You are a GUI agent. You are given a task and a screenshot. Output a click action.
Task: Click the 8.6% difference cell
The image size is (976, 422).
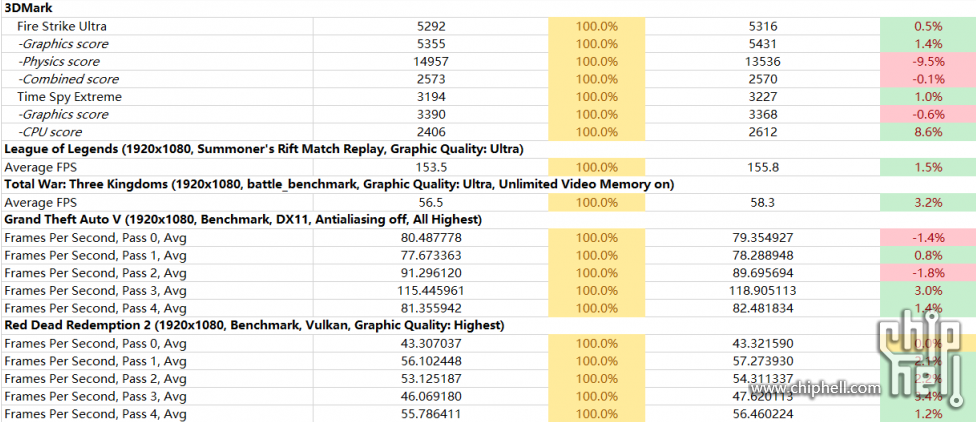(928, 132)
